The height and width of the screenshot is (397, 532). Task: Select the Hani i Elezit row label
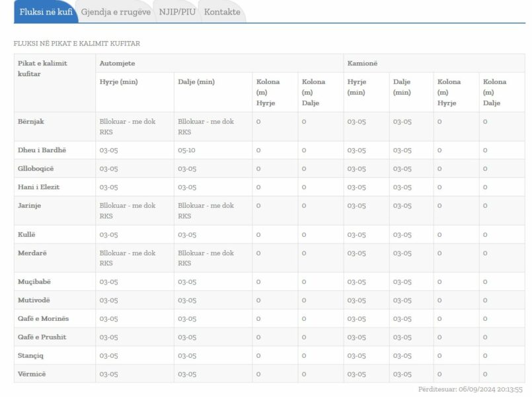pos(38,187)
